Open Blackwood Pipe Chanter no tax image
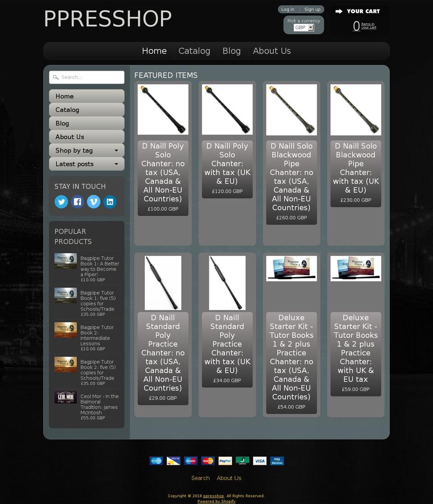The image size is (433, 504). [x=291, y=110]
